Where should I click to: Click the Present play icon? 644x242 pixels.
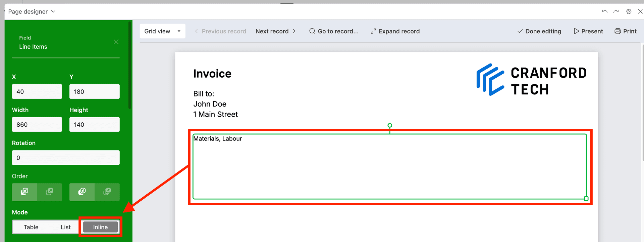tap(576, 31)
